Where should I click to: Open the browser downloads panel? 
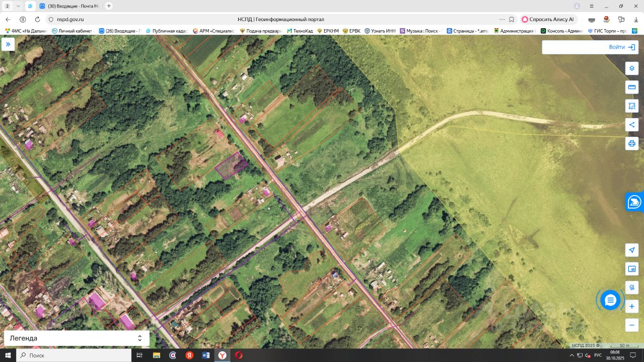[x=635, y=20]
